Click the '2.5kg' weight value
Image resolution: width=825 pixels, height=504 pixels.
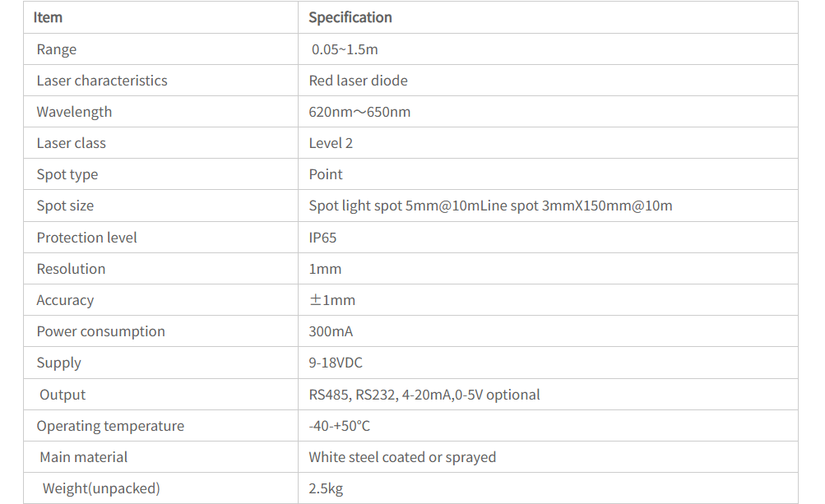(326, 488)
